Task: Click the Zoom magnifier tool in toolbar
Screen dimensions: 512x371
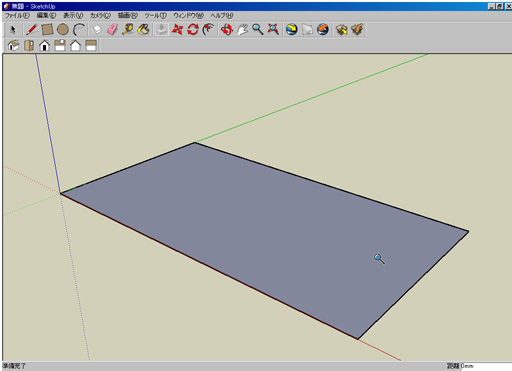Action: pyautogui.click(x=258, y=30)
